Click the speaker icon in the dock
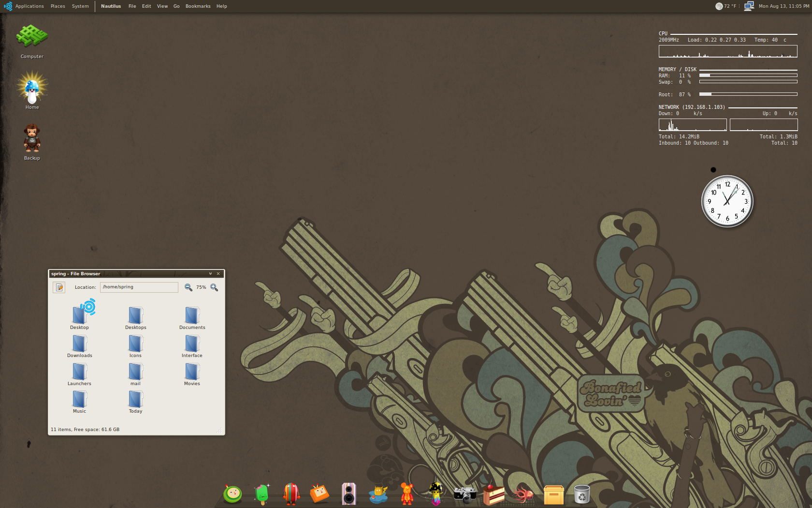 348,494
